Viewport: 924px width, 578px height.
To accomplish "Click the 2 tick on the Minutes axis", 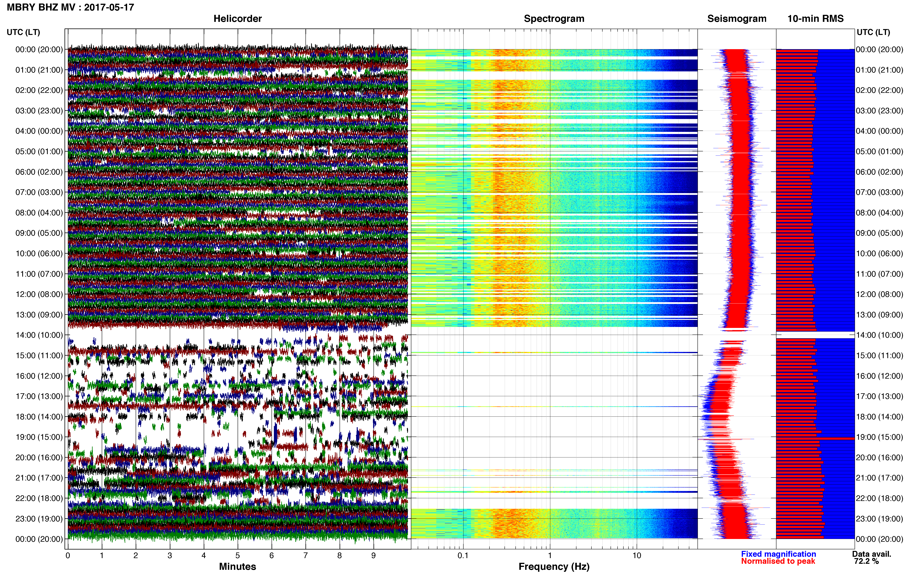I will pos(136,556).
